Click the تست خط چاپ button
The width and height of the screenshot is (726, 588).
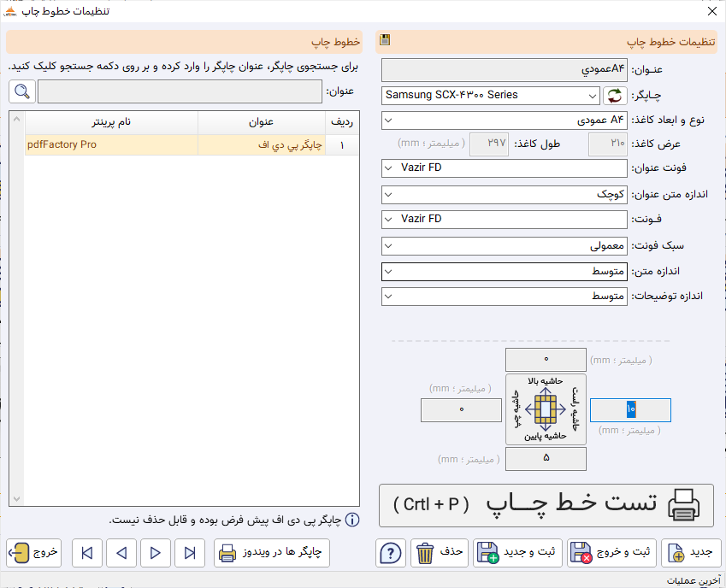[546, 505]
